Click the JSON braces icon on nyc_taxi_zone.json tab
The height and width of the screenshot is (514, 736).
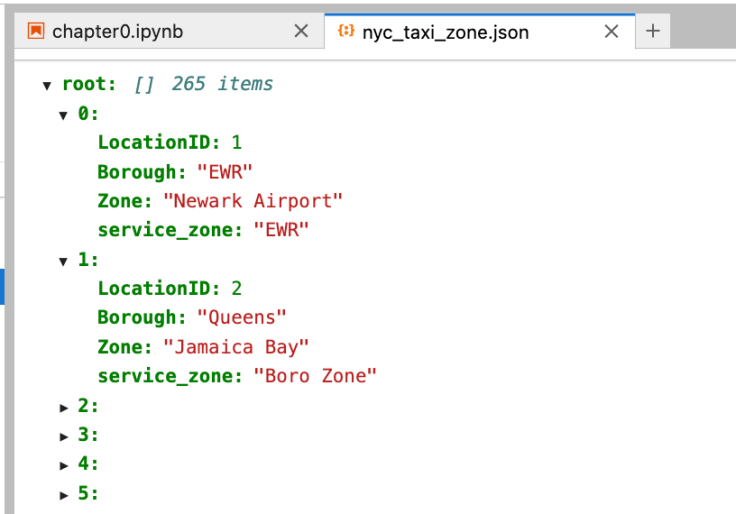coord(346,31)
